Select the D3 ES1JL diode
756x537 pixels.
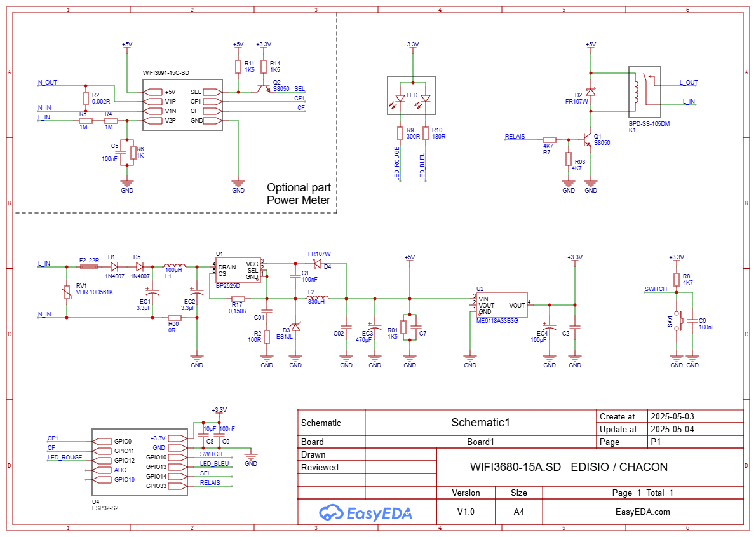tap(295, 327)
